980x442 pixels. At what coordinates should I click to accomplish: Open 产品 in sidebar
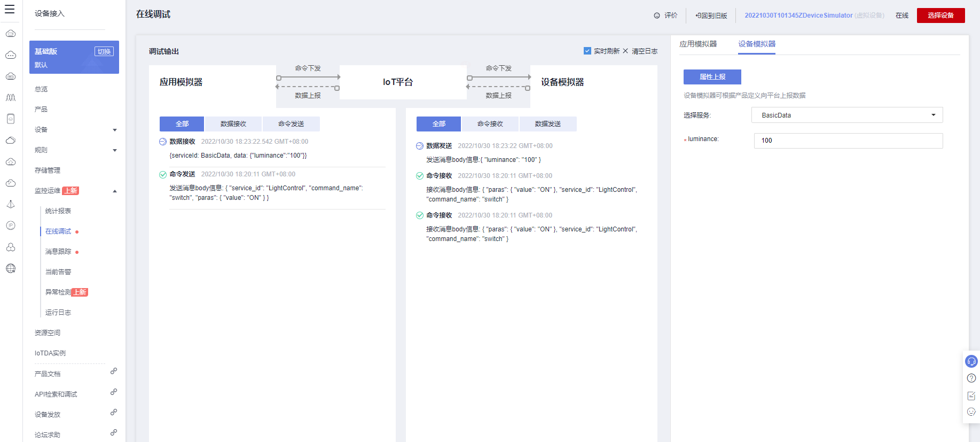pyautogui.click(x=41, y=110)
